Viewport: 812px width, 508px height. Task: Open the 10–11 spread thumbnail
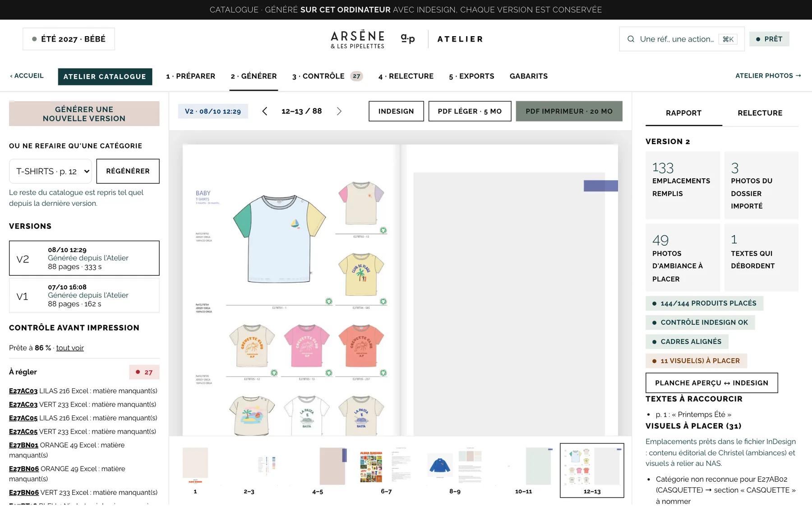pos(523,471)
